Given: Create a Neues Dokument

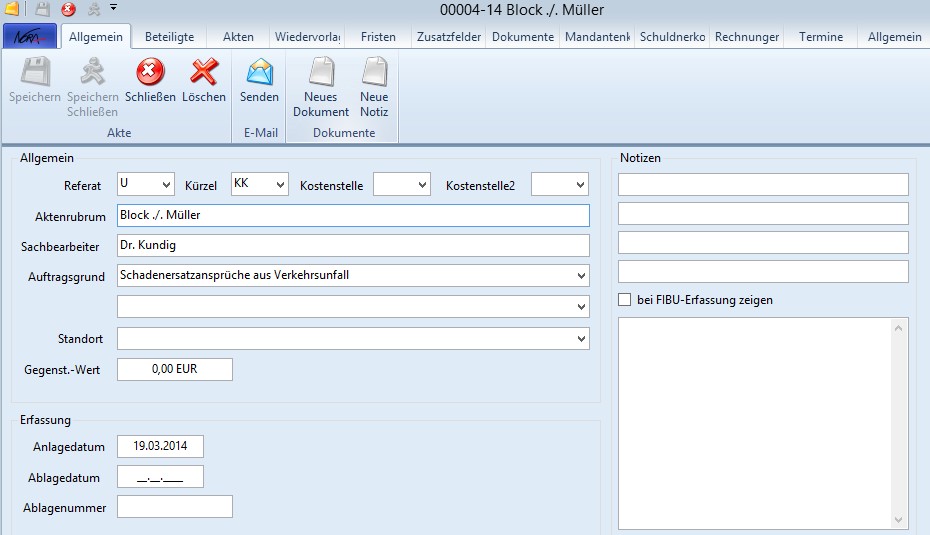Looking at the screenshot, I should (x=321, y=73).
